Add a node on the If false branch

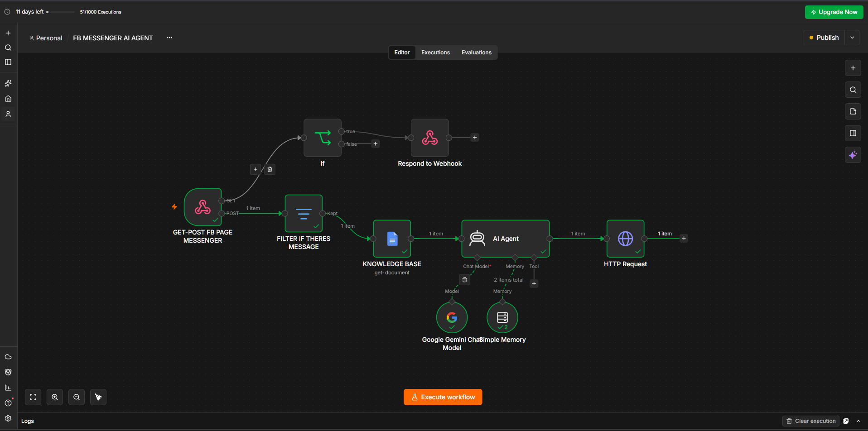[376, 144]
